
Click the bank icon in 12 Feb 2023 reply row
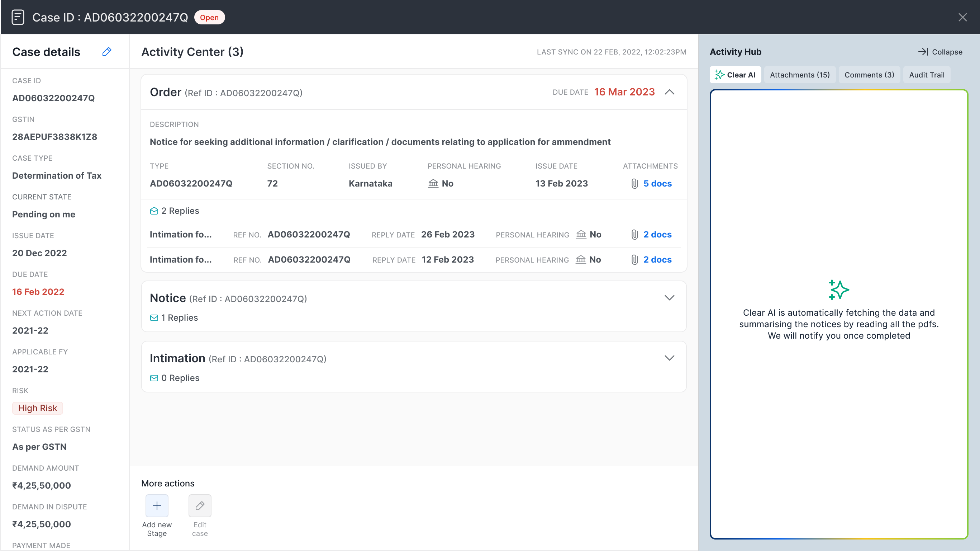tap(581, 259)
